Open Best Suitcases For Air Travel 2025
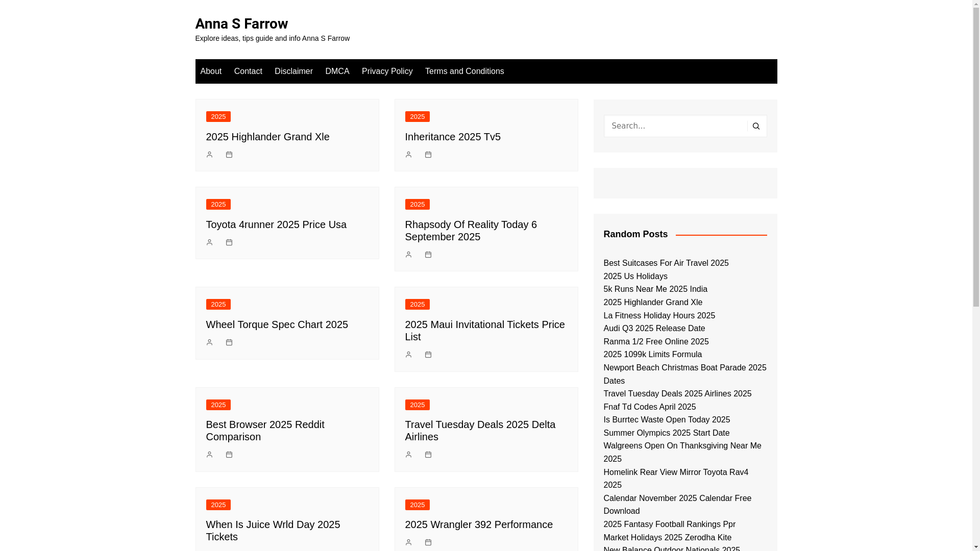The image size is (980, 551). 666,263
